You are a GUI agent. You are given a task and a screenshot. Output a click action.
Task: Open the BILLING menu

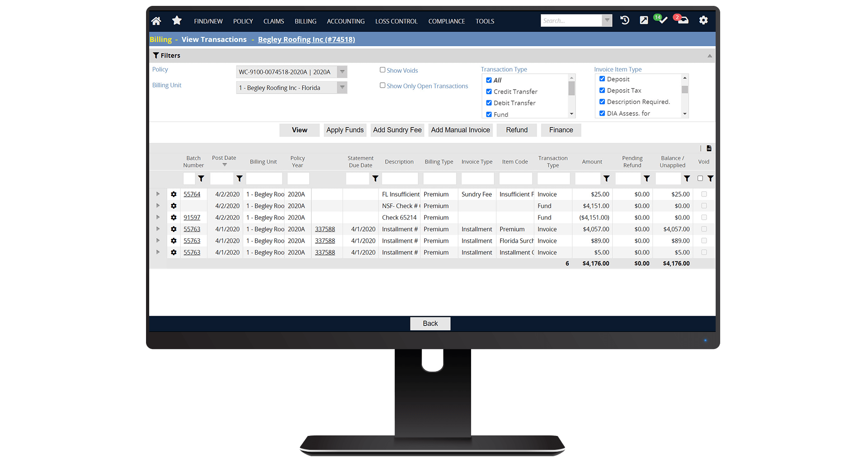click(x=306, y=21)
